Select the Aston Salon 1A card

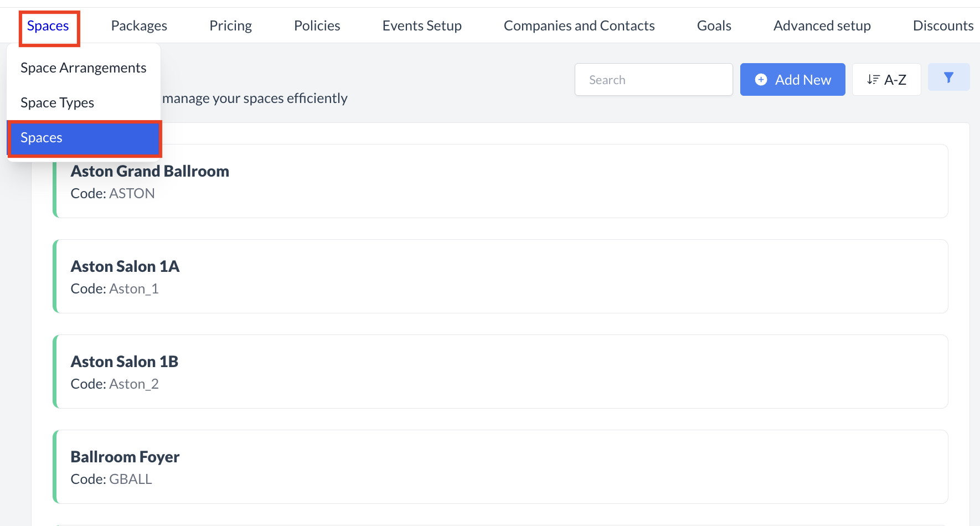tap(501, 276)
